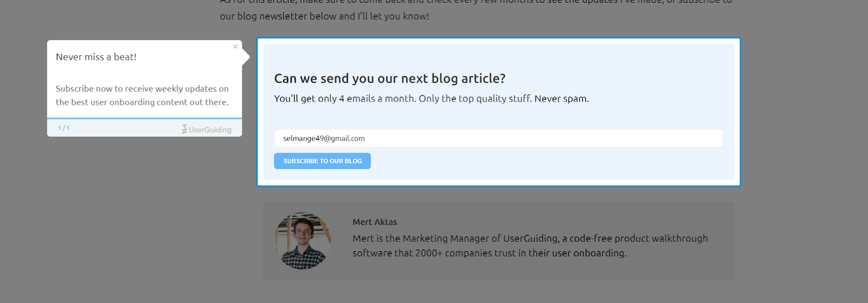The image size is (868, 303).
Task: Click the blue progress bar in tooltip
Action: (x=144, y=118)
